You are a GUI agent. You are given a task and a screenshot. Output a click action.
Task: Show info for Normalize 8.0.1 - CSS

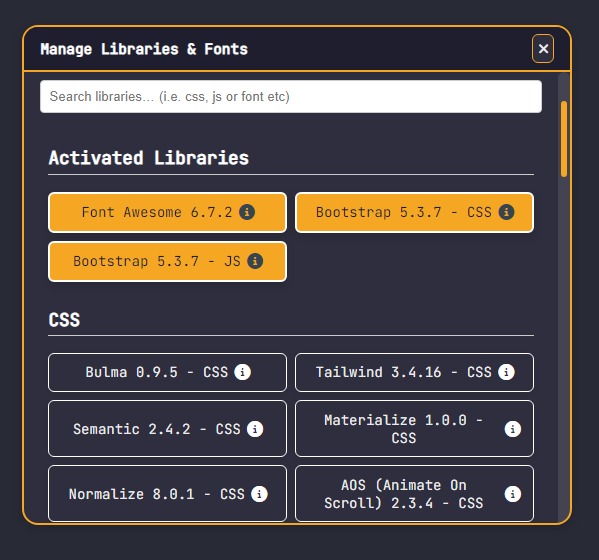[259, 494]
